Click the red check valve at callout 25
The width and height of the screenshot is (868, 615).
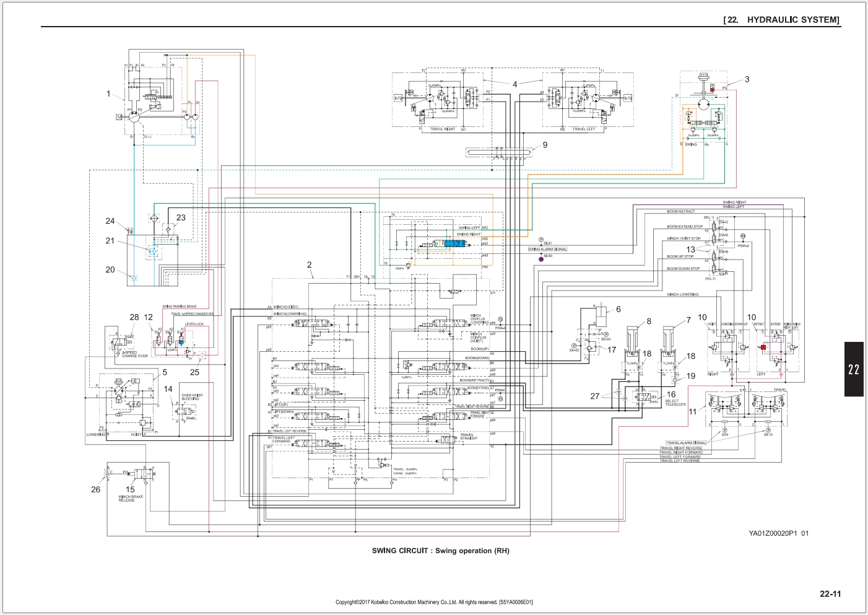click(x=201, y=356)
